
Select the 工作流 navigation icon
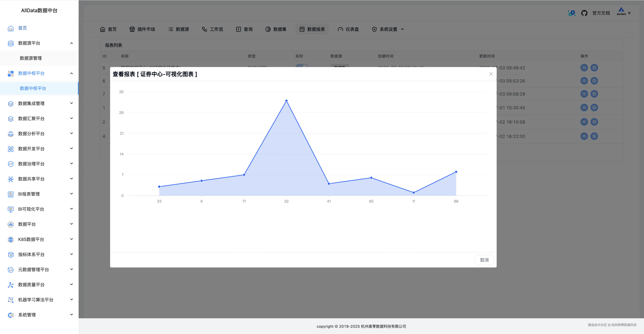pyautogui.click(x=204, y=29)
